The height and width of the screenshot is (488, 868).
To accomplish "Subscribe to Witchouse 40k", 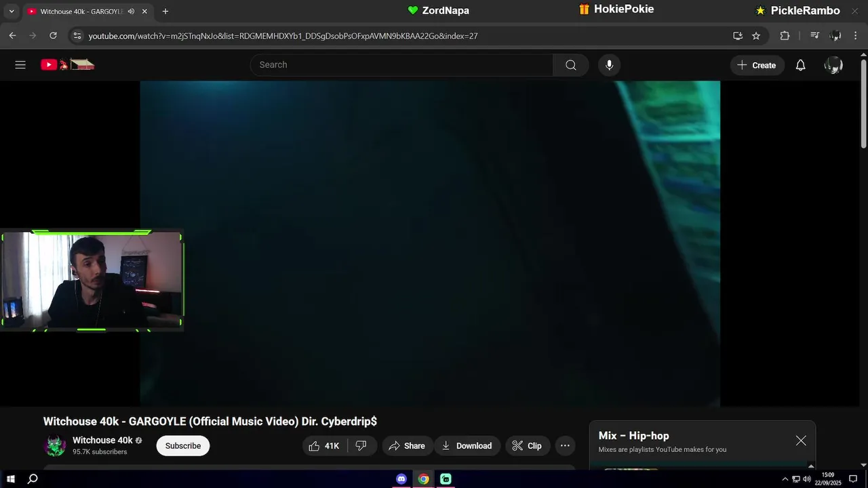I will [183, 446].
